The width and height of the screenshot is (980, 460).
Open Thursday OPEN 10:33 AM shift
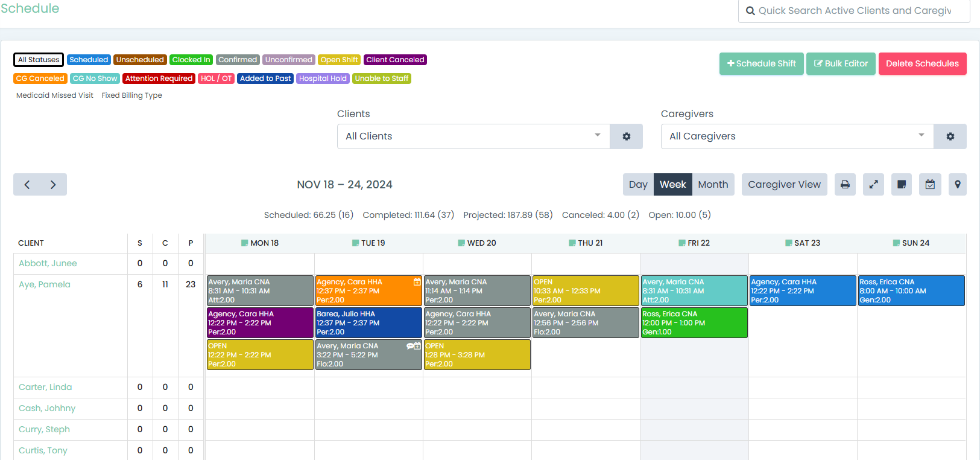coord(586,291)
